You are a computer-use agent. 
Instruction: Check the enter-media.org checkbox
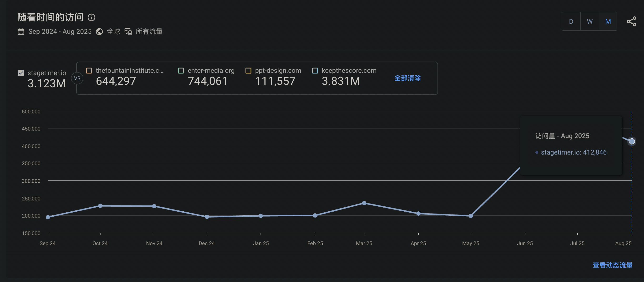181,71
